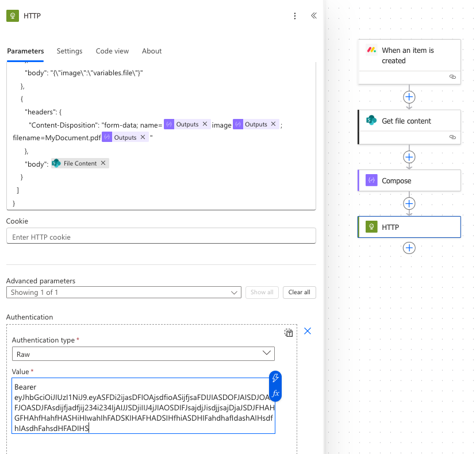476x454 pixels.
Task: Open the Advanced parameters dropdown
Action: (124, 293)
